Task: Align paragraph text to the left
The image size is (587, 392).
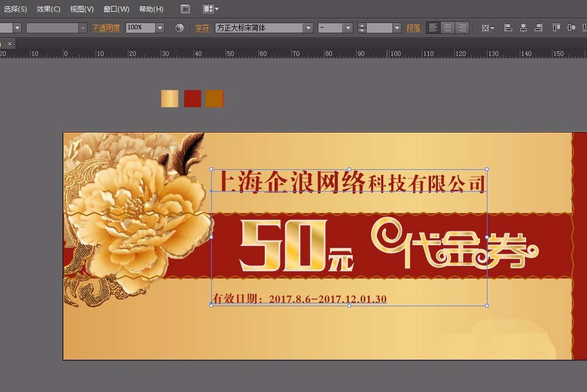Action: [x=433, y=28]
